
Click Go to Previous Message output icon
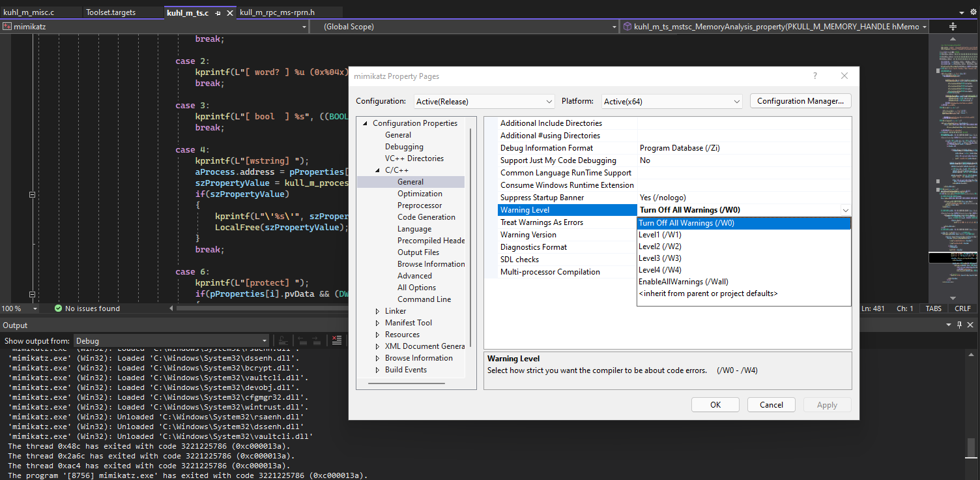coord(302,340)
